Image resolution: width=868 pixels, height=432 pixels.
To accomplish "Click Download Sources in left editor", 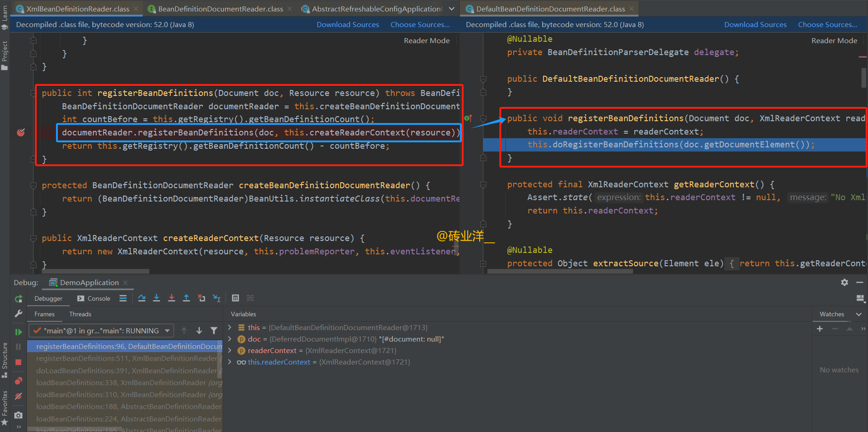I will tap(348, 25).
